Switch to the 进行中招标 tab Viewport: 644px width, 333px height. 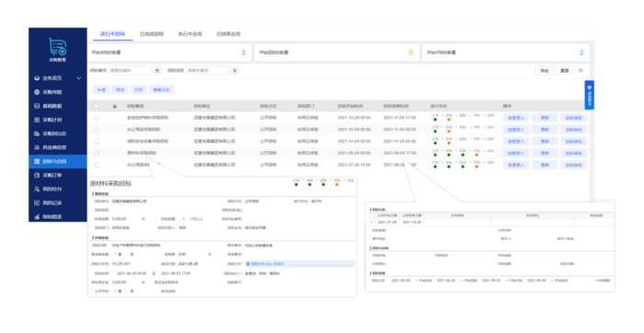(x=112, y=34)
